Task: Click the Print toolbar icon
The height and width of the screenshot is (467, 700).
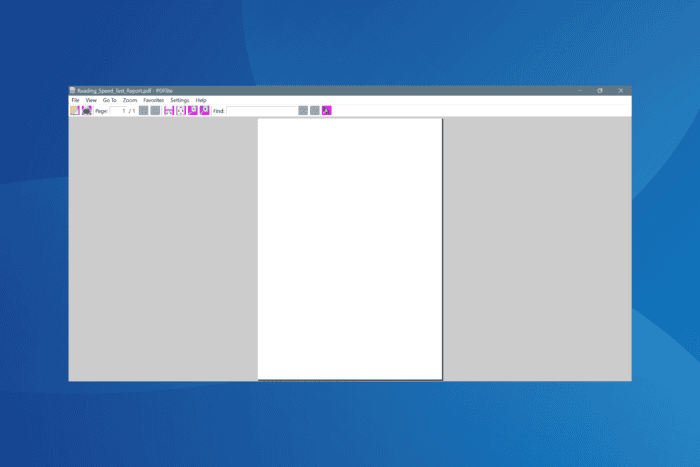Action: 87,111
